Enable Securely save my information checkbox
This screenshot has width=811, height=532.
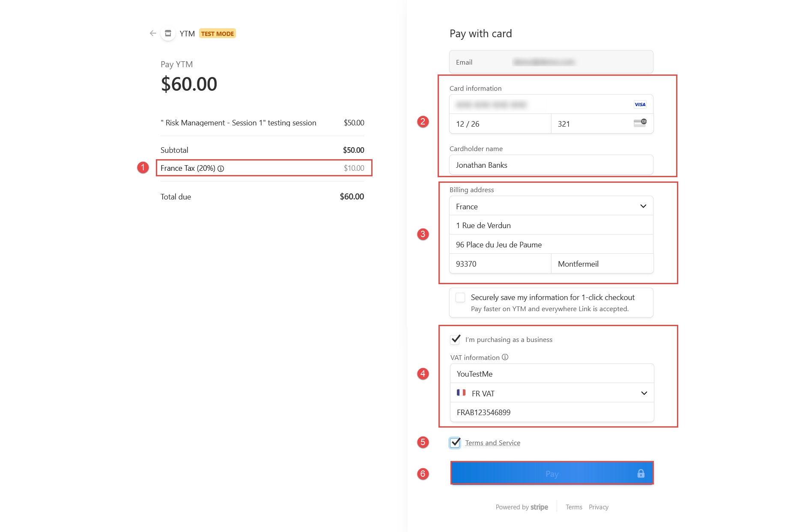460,297
